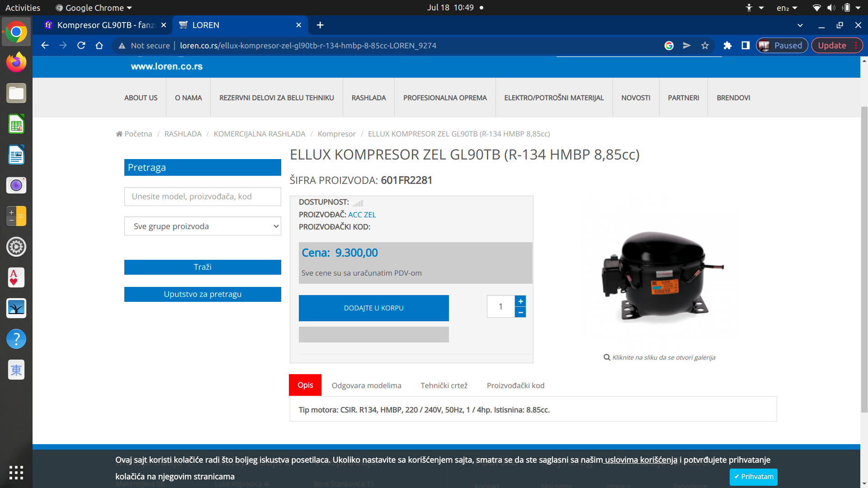The width and height of the screenshot is (868, 488).
Task: Increase quantity with the plus stepper
Action: click(520, 301)
